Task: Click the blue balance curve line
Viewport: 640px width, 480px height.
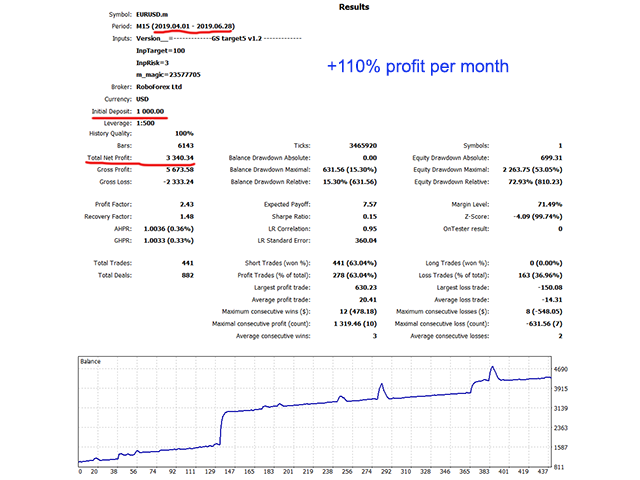Action: [300, 406]
